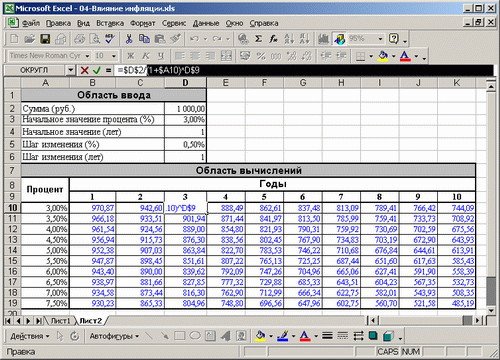Toggle Bold (Ж) formatting
The width and height of the screenshot is (500, 360).
(131, 56)
